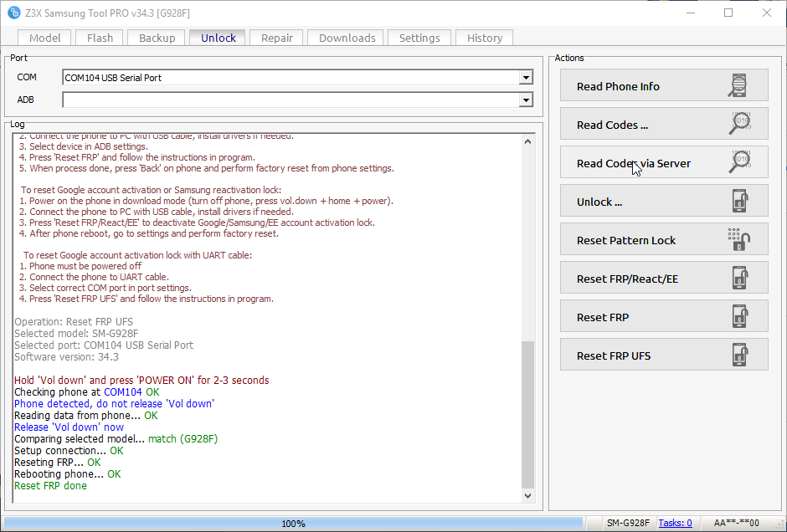
Task: Click 'Selected model: SM-G928F' log line
Action: [76, 334]
